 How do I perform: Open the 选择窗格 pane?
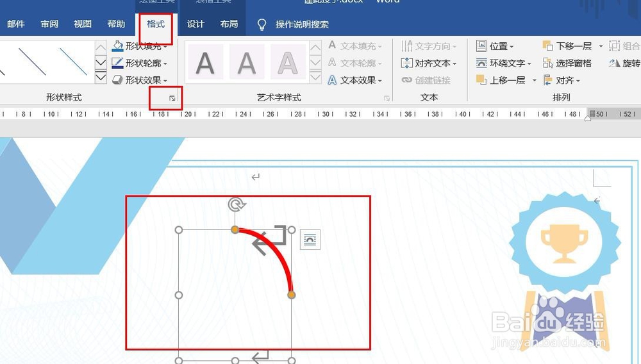[567, 63]
